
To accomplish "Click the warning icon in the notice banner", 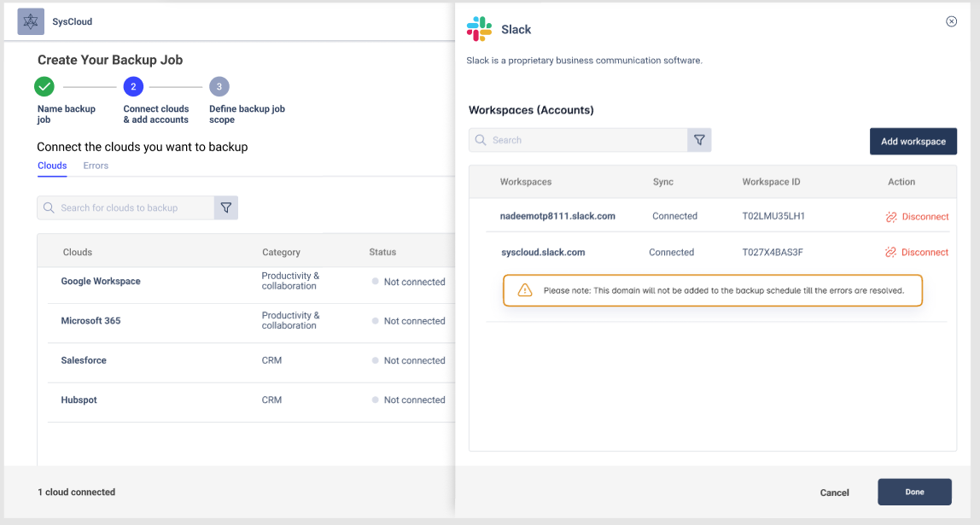I will [523, 290].
